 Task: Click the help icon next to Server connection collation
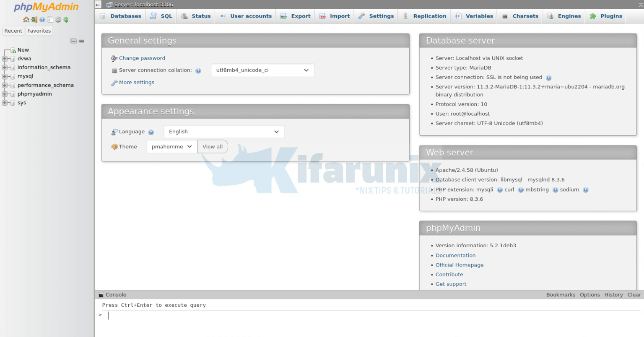[198, 70]
